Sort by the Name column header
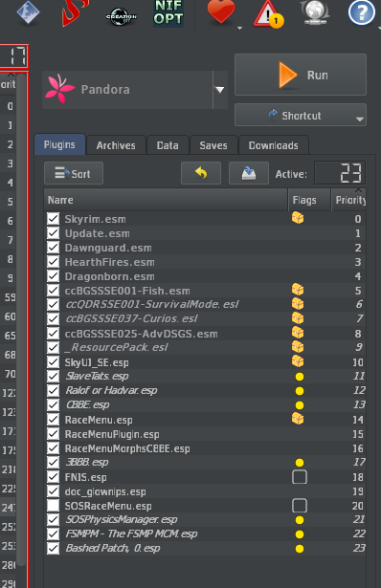The image size is (381, 588). coord(166,200)
